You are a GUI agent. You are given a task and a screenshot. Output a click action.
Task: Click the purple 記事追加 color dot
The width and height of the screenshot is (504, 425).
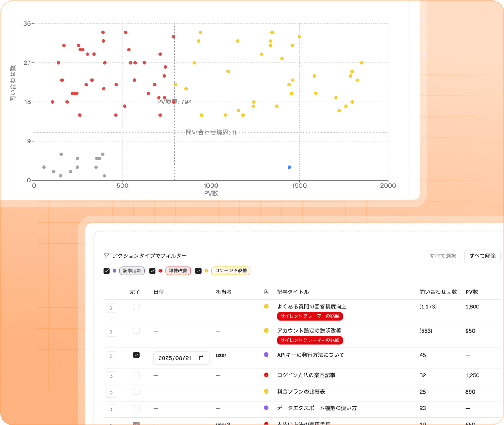coord(115,271)
